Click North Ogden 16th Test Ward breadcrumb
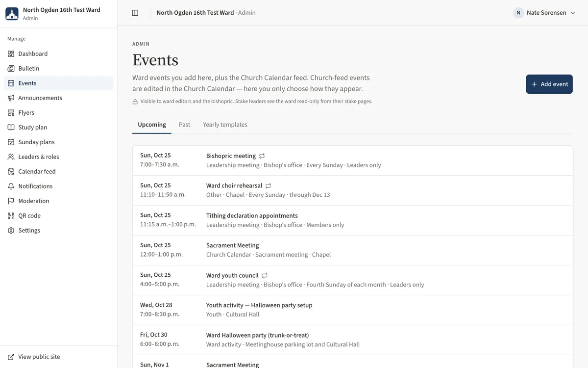588x368 pixels. (195, 13)
